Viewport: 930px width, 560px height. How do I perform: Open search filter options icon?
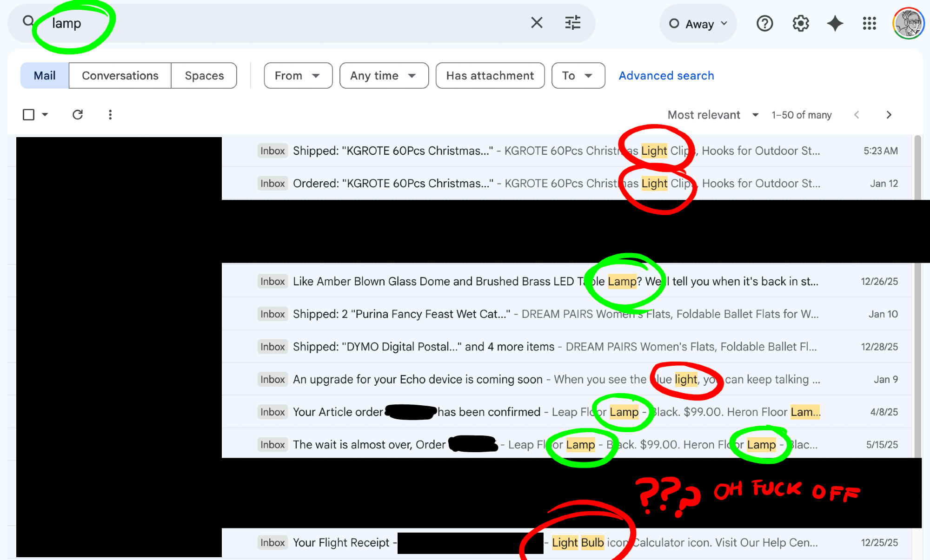pos(572,22)
